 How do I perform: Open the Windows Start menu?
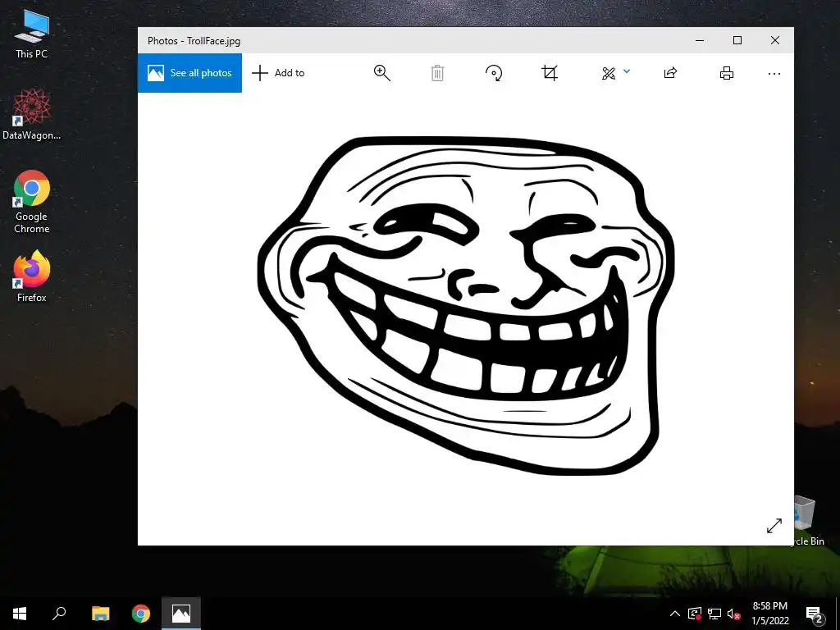(x=20, y=614)
